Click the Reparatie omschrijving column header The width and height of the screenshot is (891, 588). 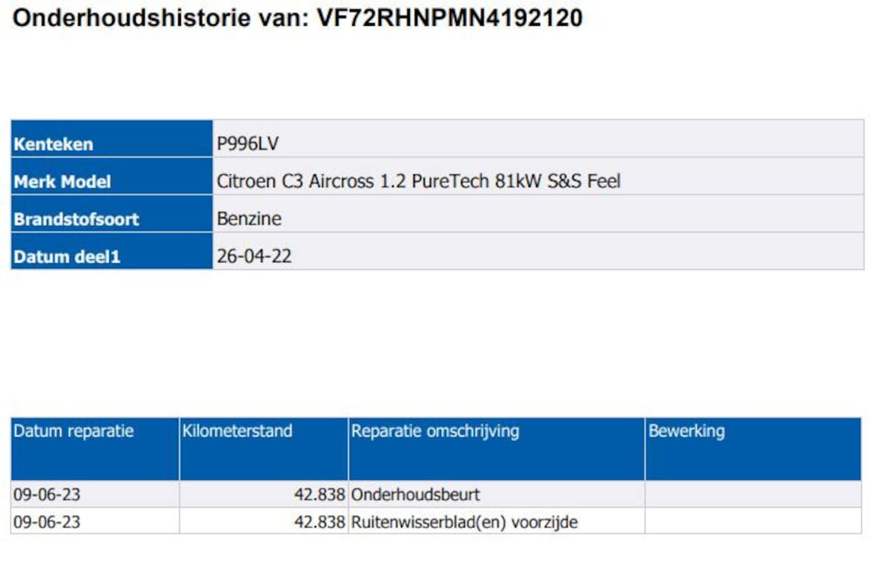[x=496, y=449]
